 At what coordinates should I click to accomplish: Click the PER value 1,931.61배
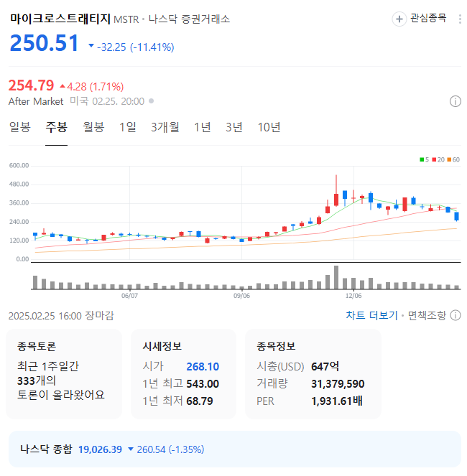point(337,401)
